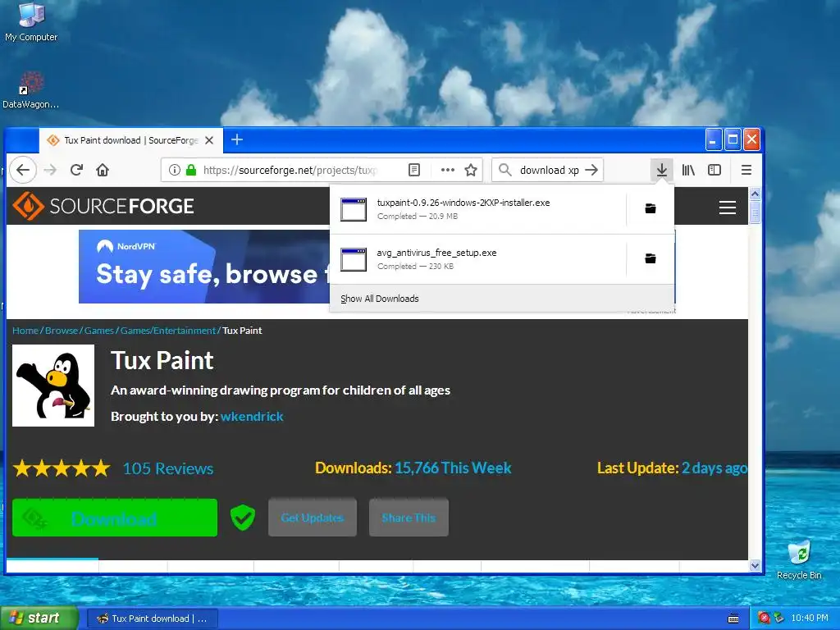Show site information icon in address bar
Viewport: 840px width, 630px height.
[x=175, y=170]
